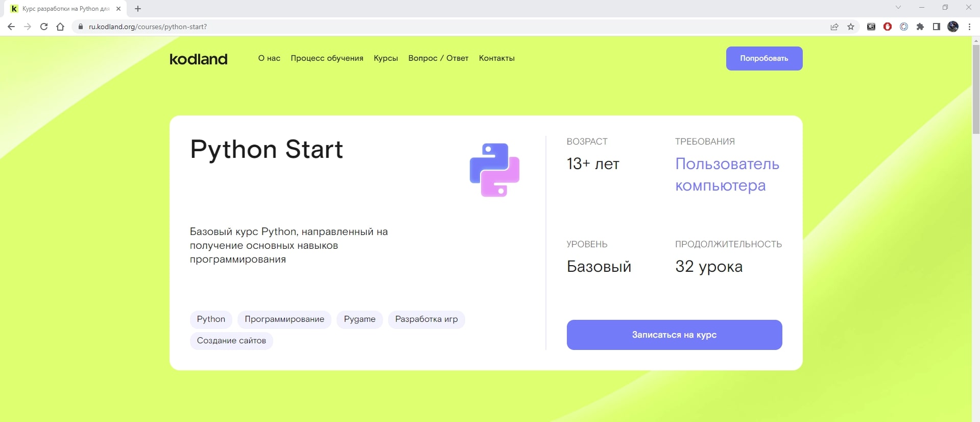The image size is (980, 422).
Task: Click the Базовый level value
Action: [599, 267]
